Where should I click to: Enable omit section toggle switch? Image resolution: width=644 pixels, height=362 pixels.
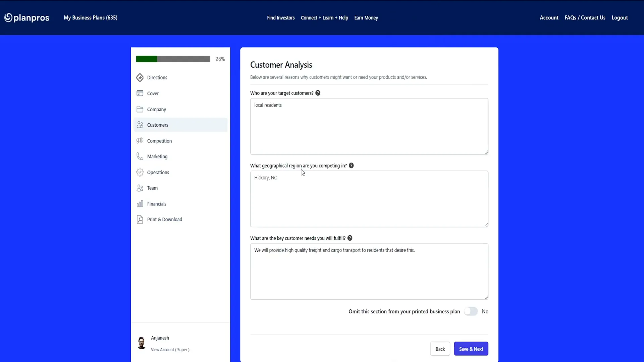(x=471, y=312)
